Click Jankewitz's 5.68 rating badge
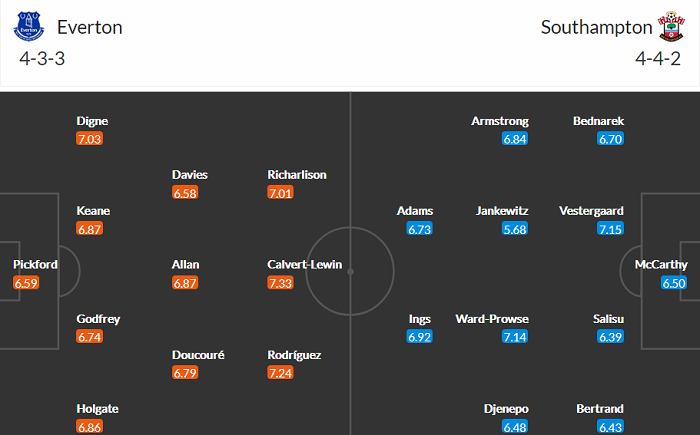The width and height of the screenshot is (700, 435). (515, 230)
